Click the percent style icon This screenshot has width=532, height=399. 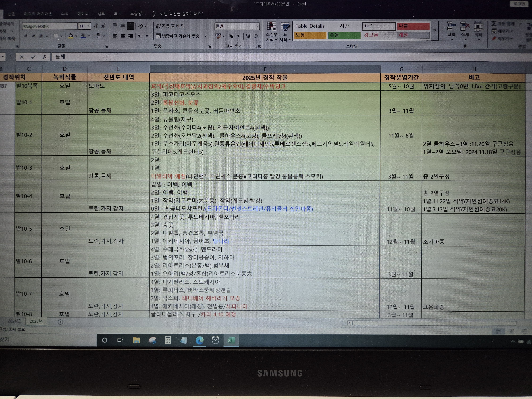coord(231,36)
